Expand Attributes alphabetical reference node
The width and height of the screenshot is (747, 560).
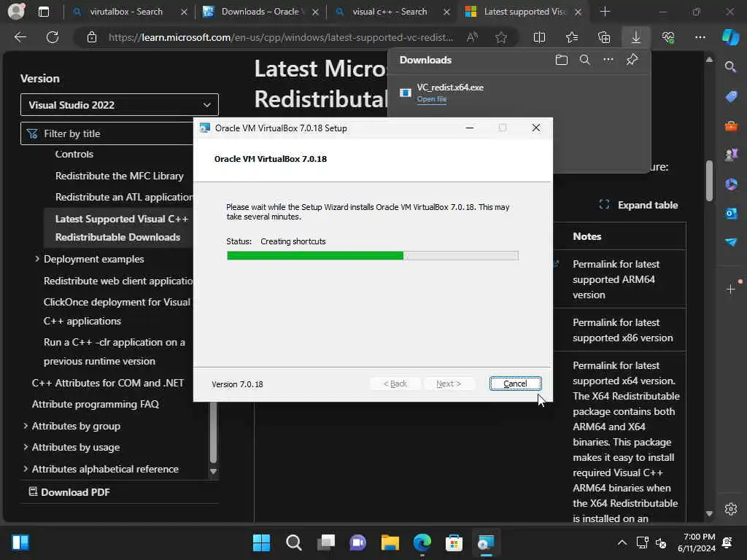click(x=26, y=469)
